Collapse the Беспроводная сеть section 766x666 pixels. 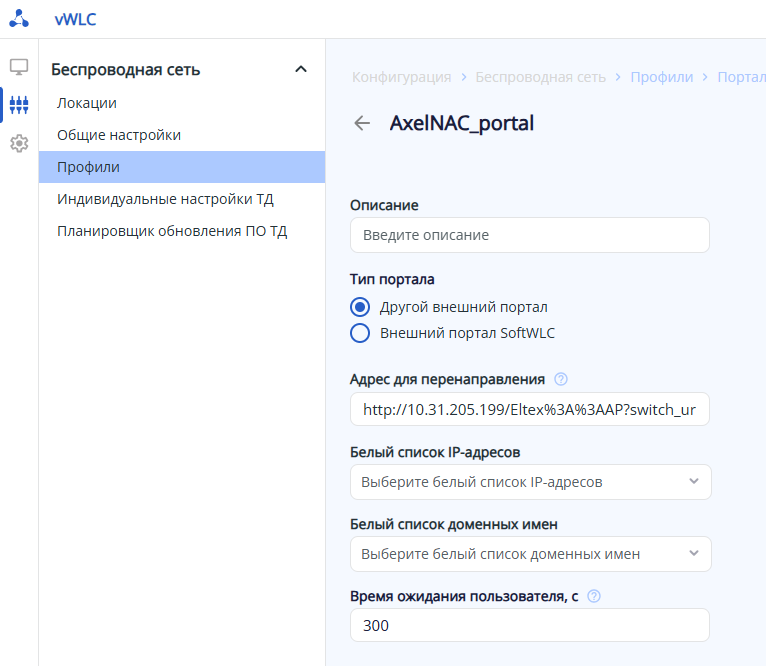(x=300, y=69)
